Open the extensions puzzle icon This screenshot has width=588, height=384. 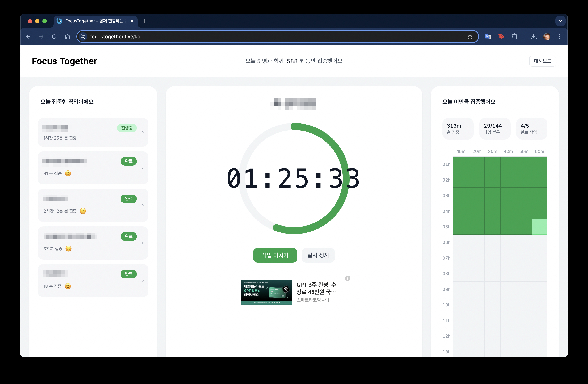coord(514,37)
